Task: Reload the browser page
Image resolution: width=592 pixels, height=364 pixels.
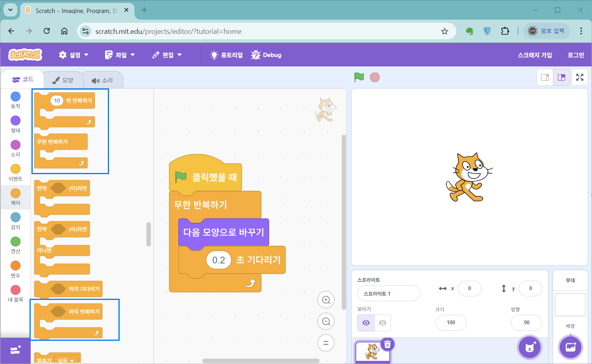Action: (46, 31)
